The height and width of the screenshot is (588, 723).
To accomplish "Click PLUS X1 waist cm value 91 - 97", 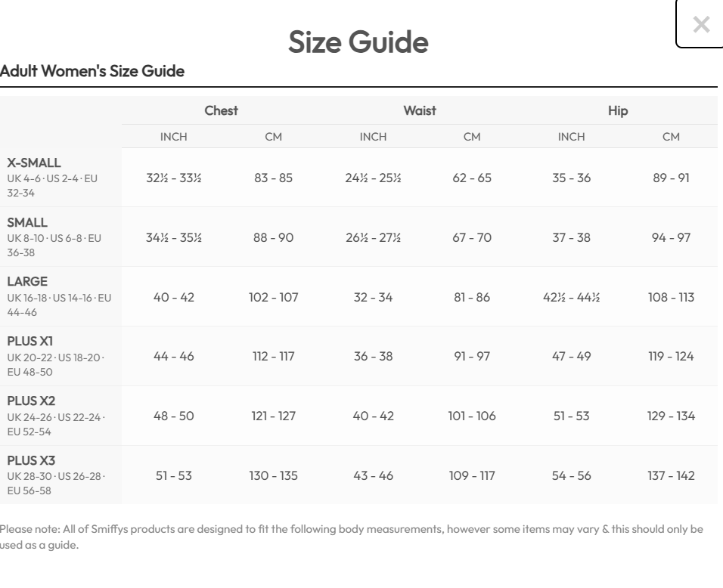I will (471, 357).
